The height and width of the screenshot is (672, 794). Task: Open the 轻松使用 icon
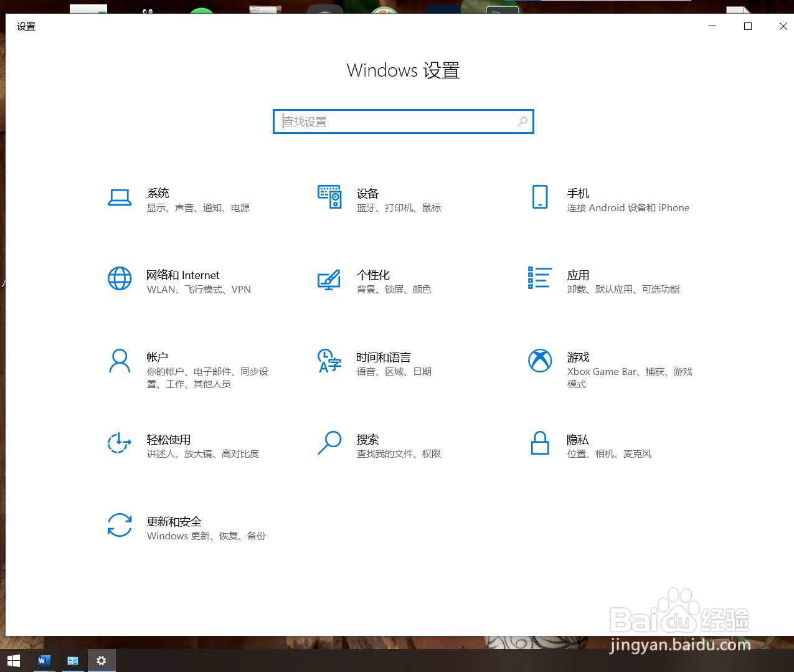pos(120,443)
